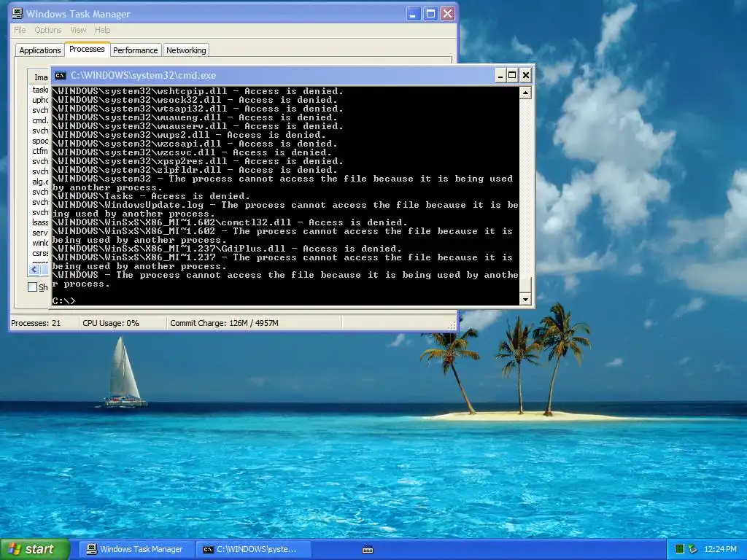
Task: Select the lsass process row
Action: [40, 222]
